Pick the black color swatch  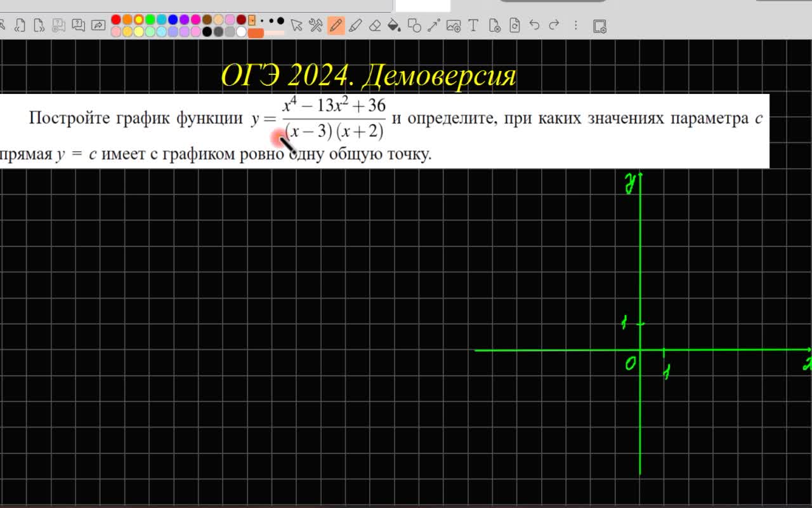(x=207, y=32)
